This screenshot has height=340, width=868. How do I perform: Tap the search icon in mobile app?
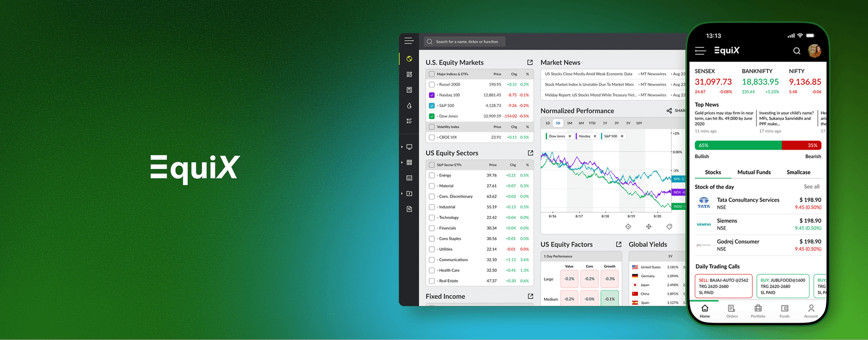(x=796, y=51)
